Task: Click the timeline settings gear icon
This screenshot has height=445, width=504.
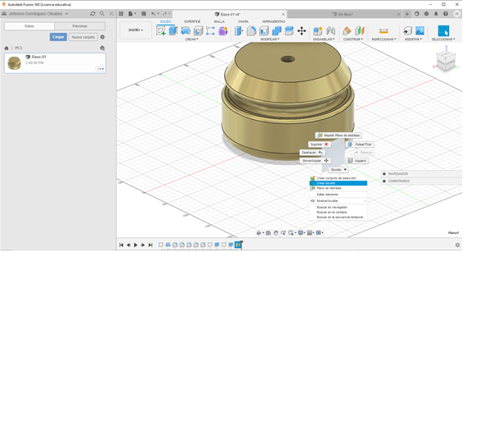Action: 457,245
